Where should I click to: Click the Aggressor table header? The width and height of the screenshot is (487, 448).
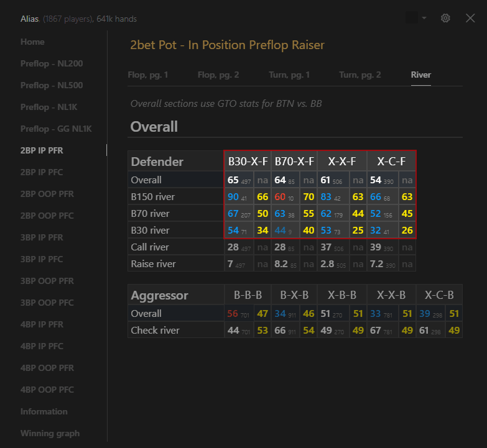tap(160, 295)
